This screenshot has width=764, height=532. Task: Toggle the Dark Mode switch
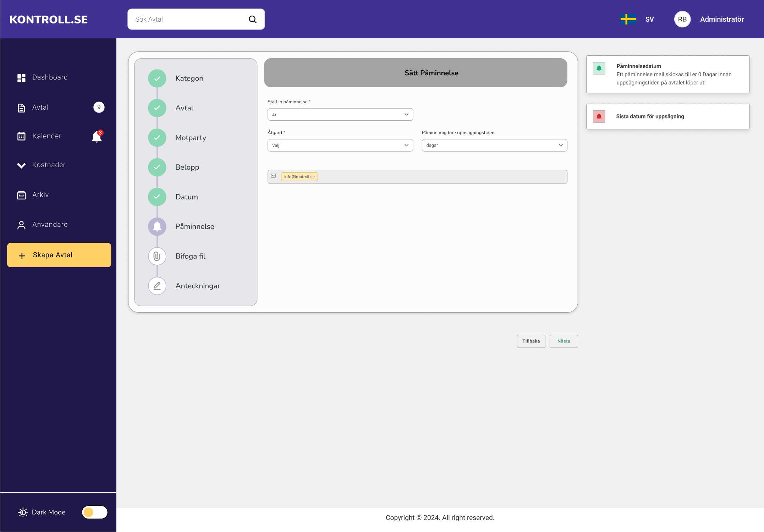pyautogui.click(x=94, y=512)
